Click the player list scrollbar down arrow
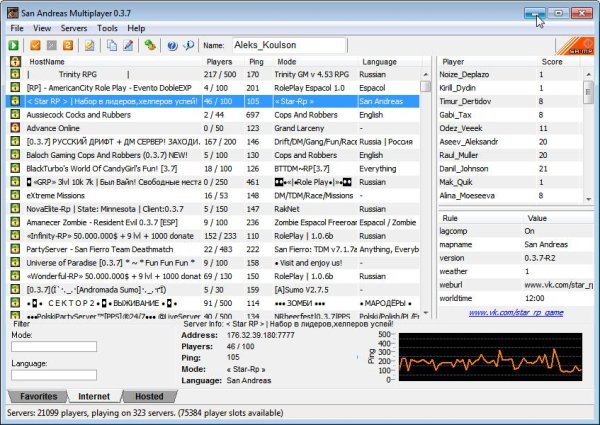This screenshot has height=425, width=600. point(589,199)
